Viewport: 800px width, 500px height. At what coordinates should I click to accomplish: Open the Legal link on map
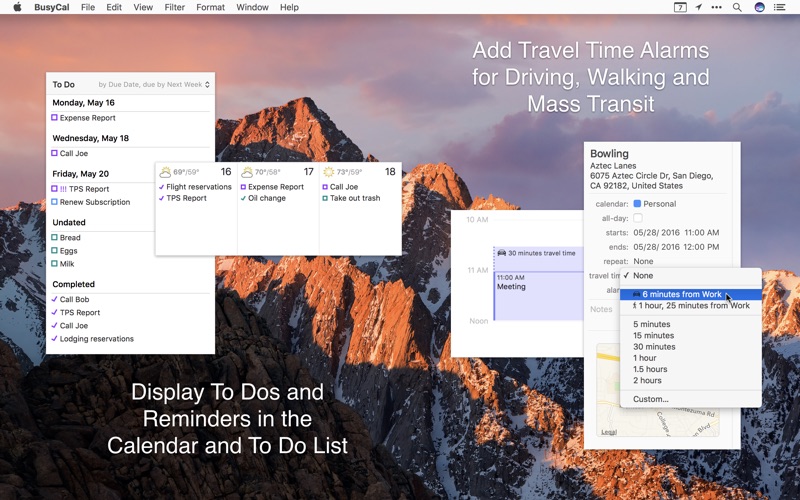click(609, 432)
